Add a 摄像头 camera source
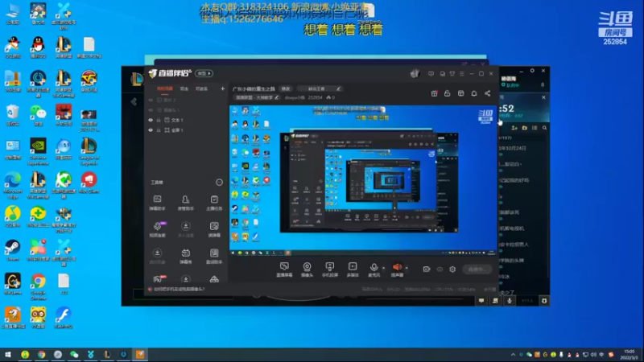 (x=307, y=269)
